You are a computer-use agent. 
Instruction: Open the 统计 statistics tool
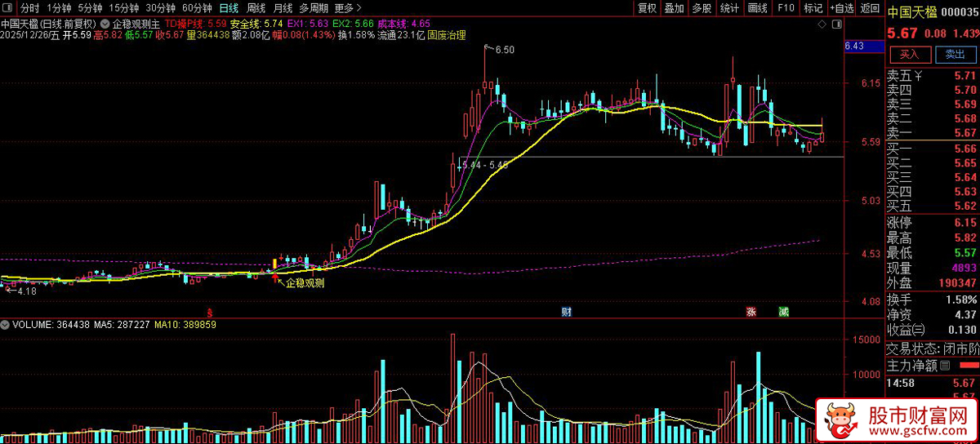point(730,8)
